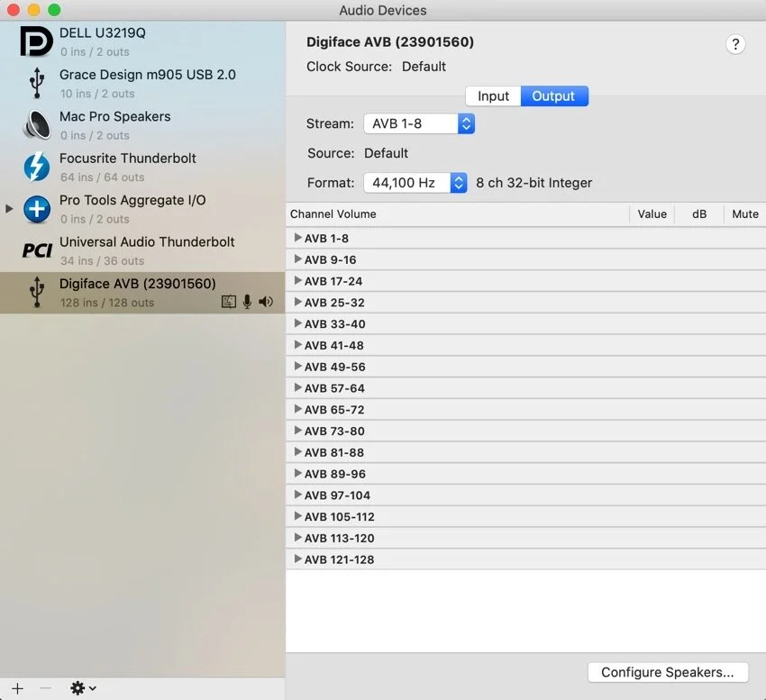Click the Universal Audio PCI icon
The width and height of the screenshot is (766, 700).
pyautogui.click(x=37, y=250)
